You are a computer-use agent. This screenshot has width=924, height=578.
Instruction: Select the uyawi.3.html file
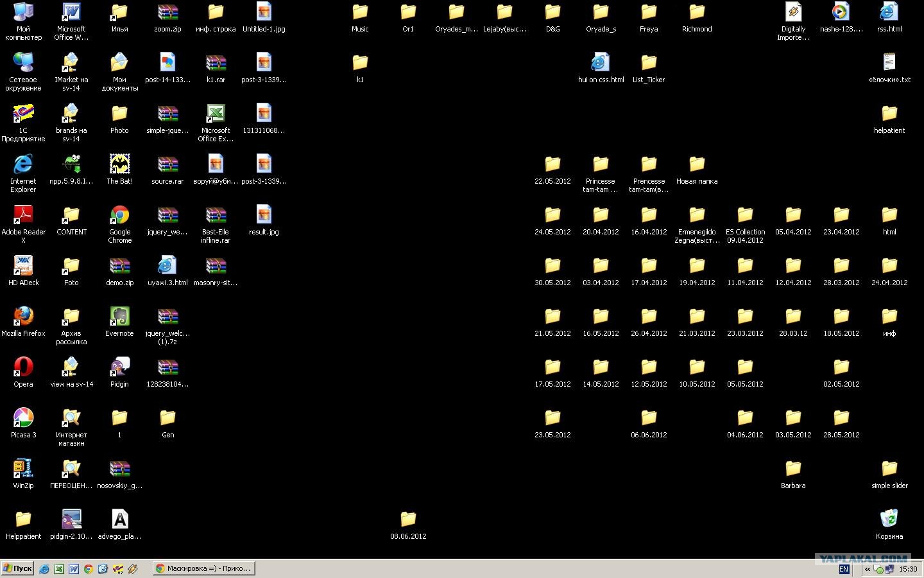coord(167,270)
